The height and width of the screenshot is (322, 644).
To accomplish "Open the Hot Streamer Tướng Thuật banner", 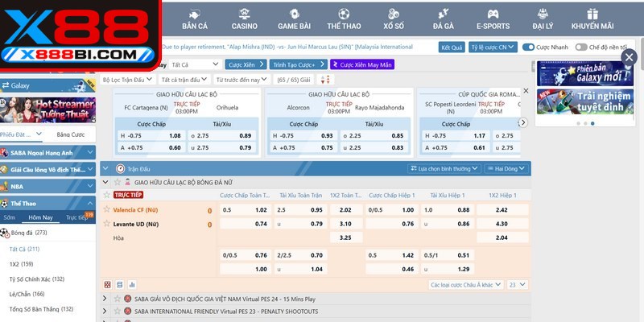I will [47, 110].
